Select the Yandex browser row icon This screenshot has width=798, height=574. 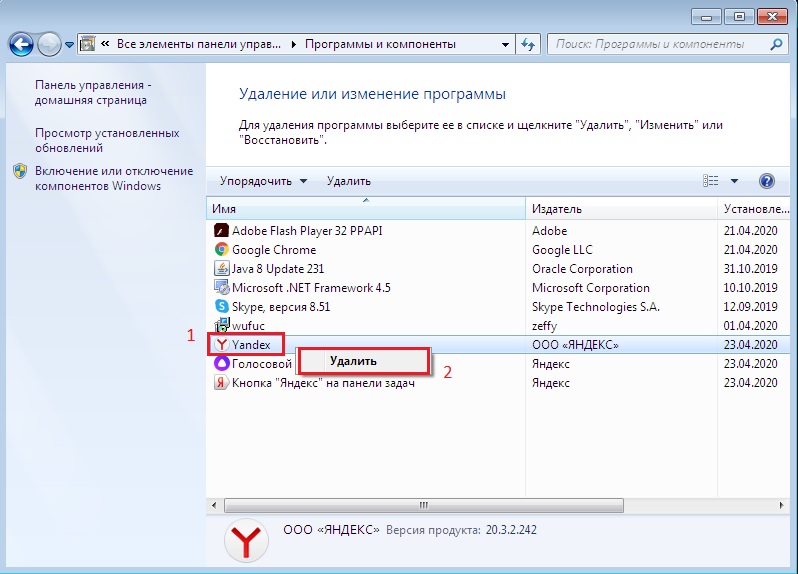click(x=221, y=345)
